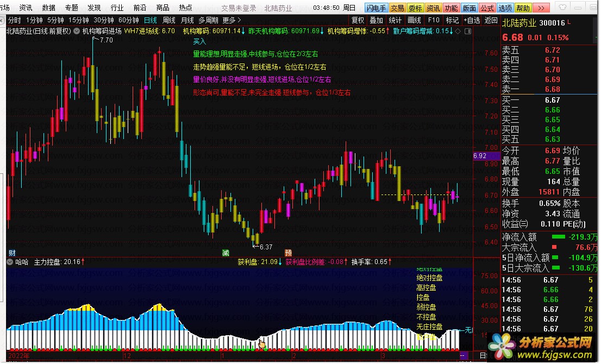601x364 pixels.
Task: Expand the 哈哈 sub-indicator dropdown arrow
Action: [10, 262]
